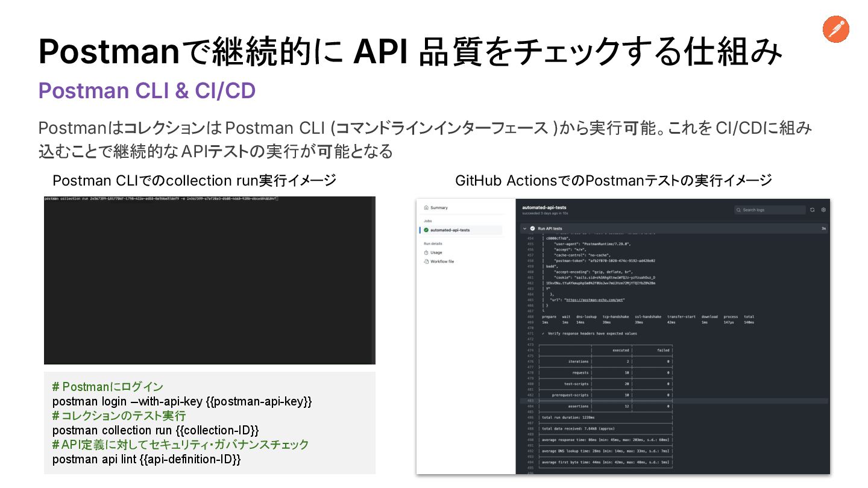Image resolution: width=868 pixels, height=488 pixels.
Task: Click log line number 461
Action: click(530, 277)
